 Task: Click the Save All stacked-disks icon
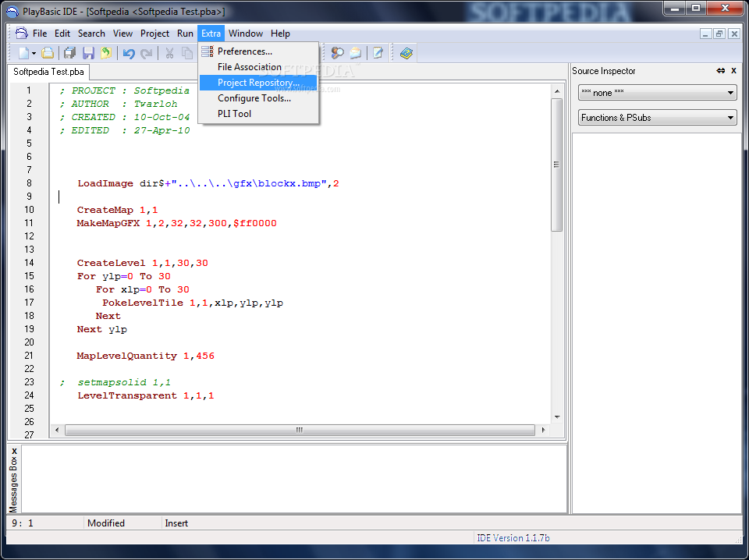point(69,53)
